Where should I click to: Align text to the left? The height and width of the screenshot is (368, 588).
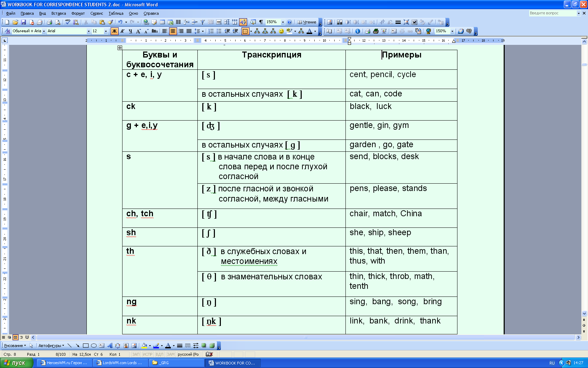(164, 31)
